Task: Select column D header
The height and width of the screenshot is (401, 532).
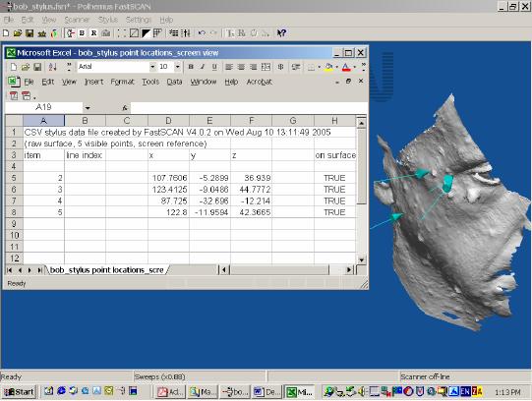Action: [168, 121]
